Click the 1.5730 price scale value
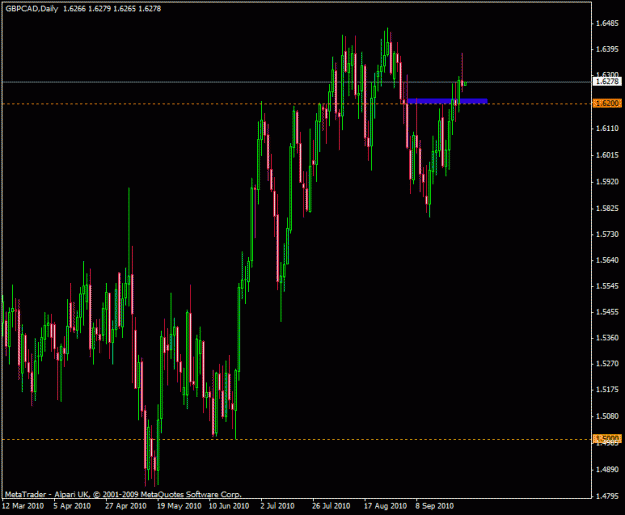The width and height of the screenshot is (625, 515). (x=607, y=234)
